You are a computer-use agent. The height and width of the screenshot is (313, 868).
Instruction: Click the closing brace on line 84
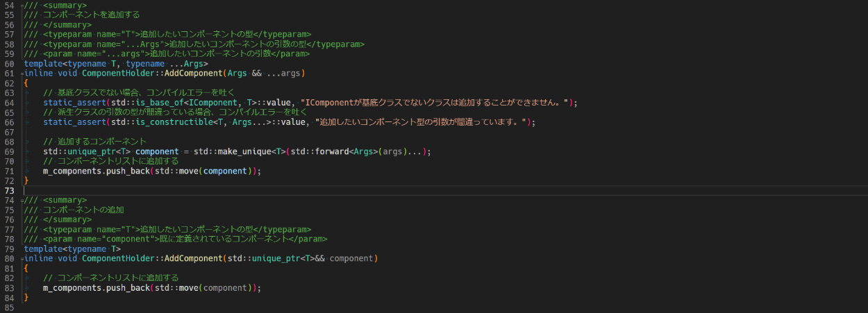[x=26, y=297]
